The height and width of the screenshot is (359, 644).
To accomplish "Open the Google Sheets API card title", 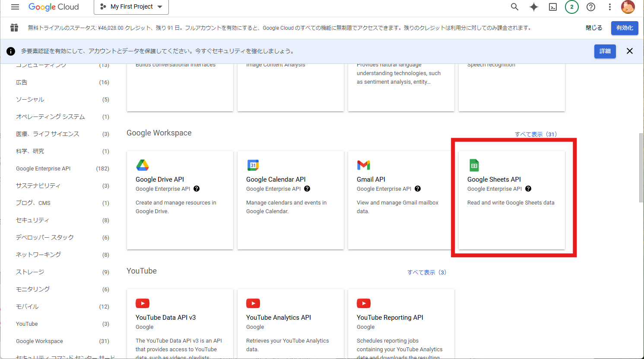I will [494, 179].
